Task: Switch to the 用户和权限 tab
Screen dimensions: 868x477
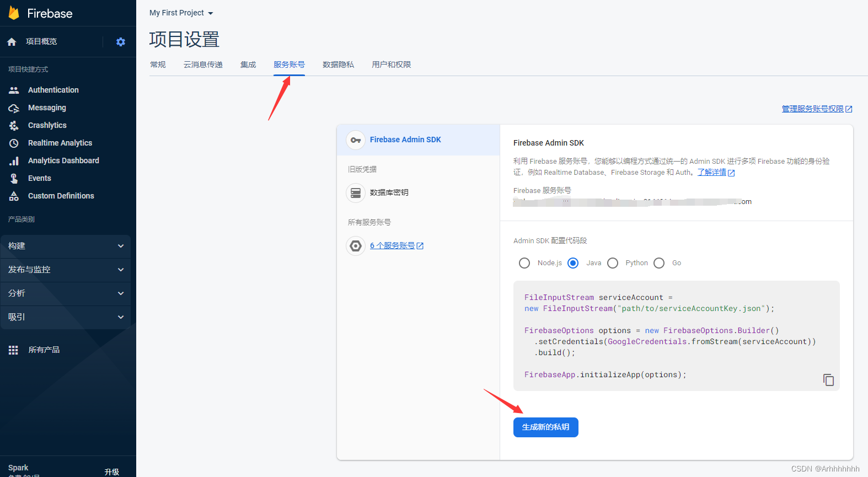Action: coord(391,65)
